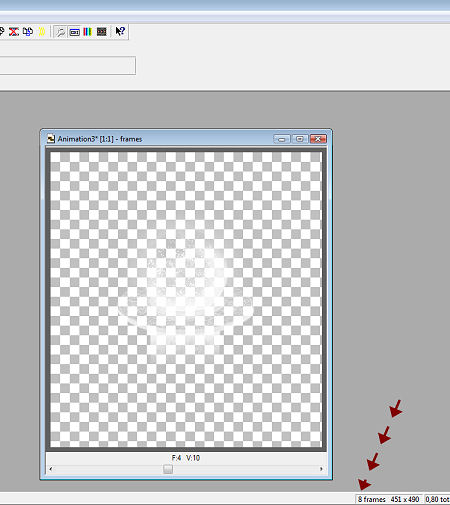This screenshot has height=505, width=450.
Task: Click the View Animation filmstrip icon
Action: click(102, 32)
